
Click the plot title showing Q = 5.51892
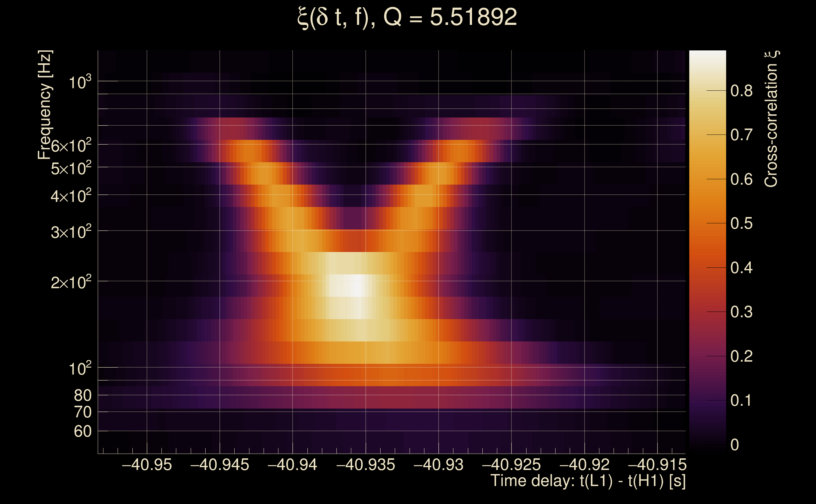coord(407,17)
